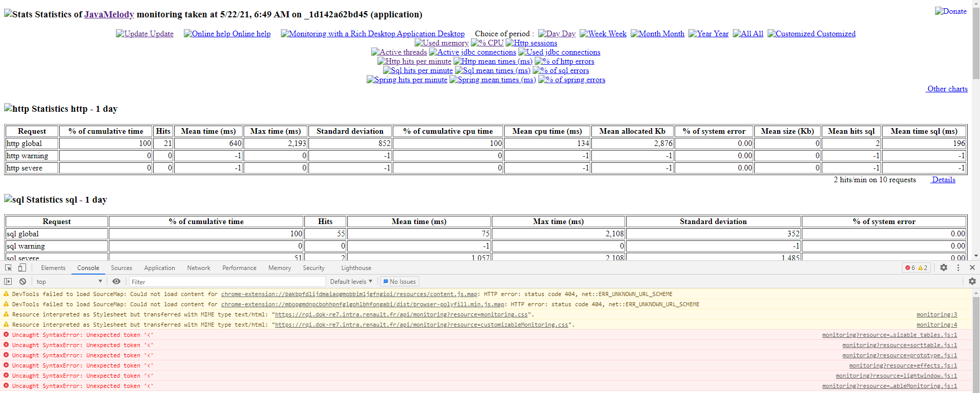The width and height of the screenshot is (980, 393).
Task: Select the Application tab
Action: 159,267
